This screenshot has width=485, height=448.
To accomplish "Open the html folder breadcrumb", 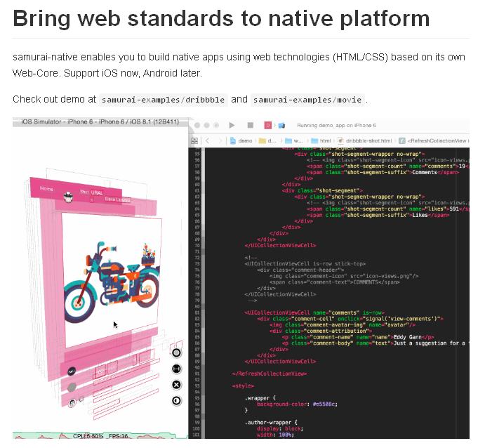I will (x=321, y=140).
